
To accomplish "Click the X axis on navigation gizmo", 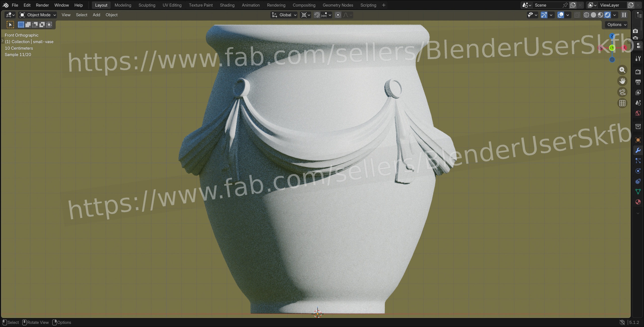I will pyautogui.click(x=624, y=48).
